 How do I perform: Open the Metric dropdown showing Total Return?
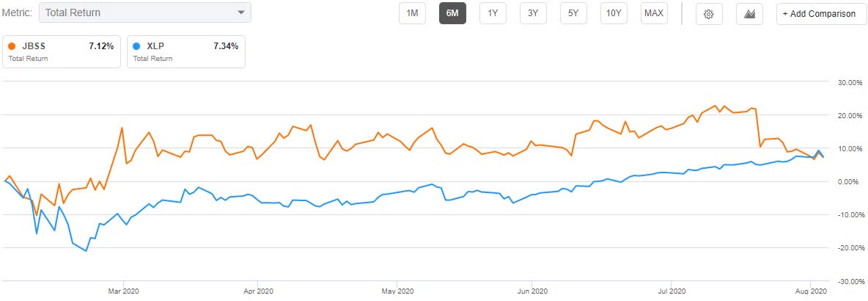[144, 13]
